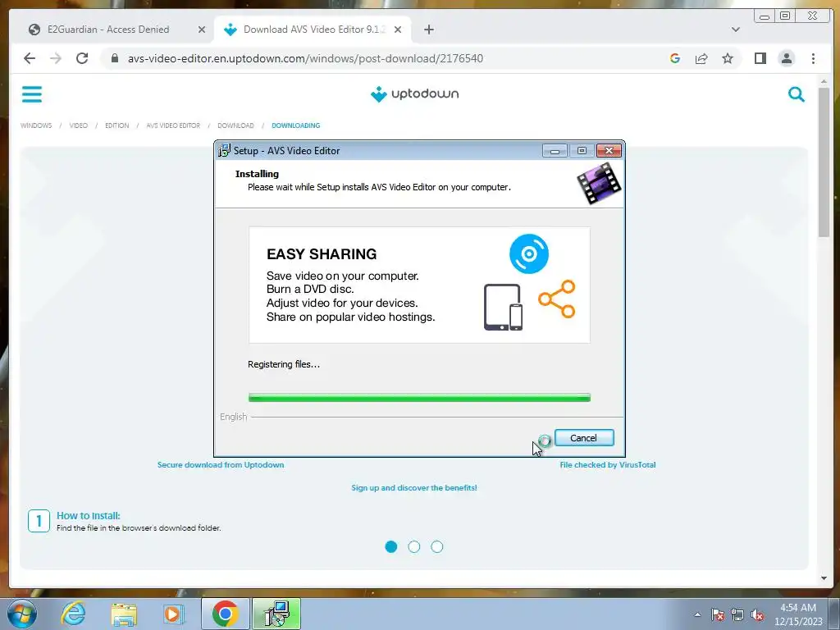Image resolution: width=840 pixels, height=630 pixels.
Task: Switch to the setup installer taskbar item
Action: [276, 614]
